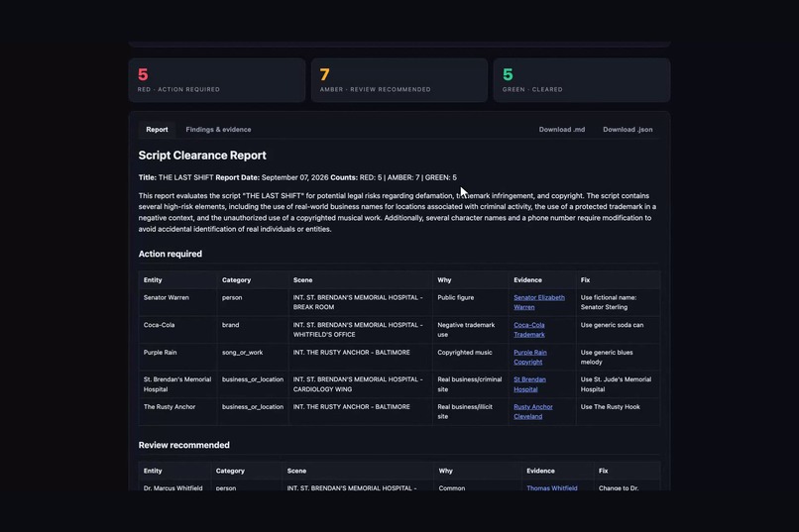Open the Senator Elizabeth Warren evidence link
Viewport: 799px width, 532px height.
click(x=538, y=302)
